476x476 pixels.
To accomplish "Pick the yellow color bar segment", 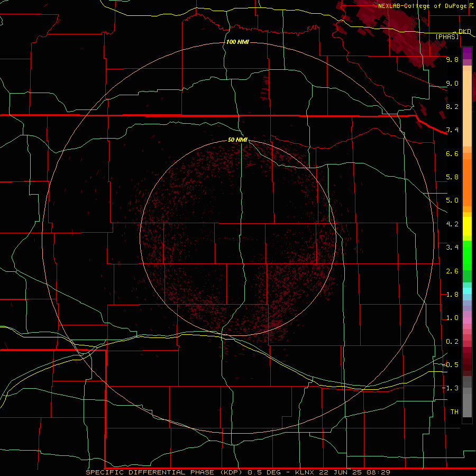I will click(x=467, y=226).
